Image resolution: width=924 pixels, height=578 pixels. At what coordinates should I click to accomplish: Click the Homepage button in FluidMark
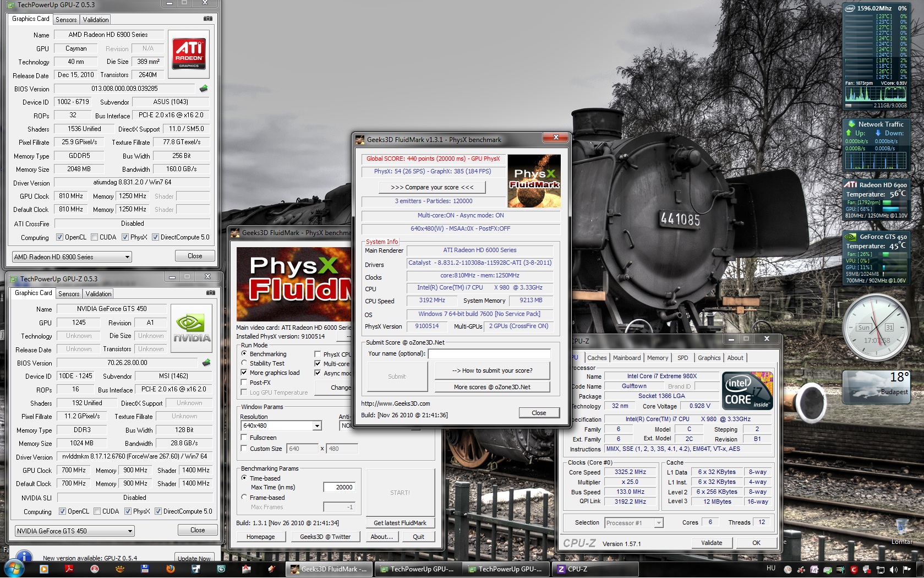[x=260, y=537]
